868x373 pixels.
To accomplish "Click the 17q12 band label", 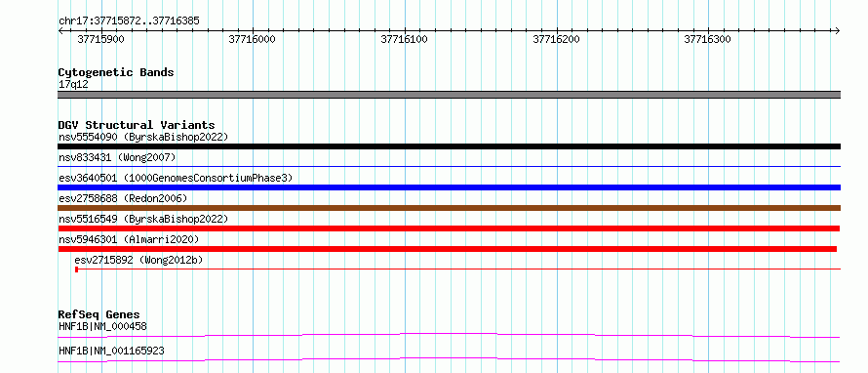I will [73, 85].
